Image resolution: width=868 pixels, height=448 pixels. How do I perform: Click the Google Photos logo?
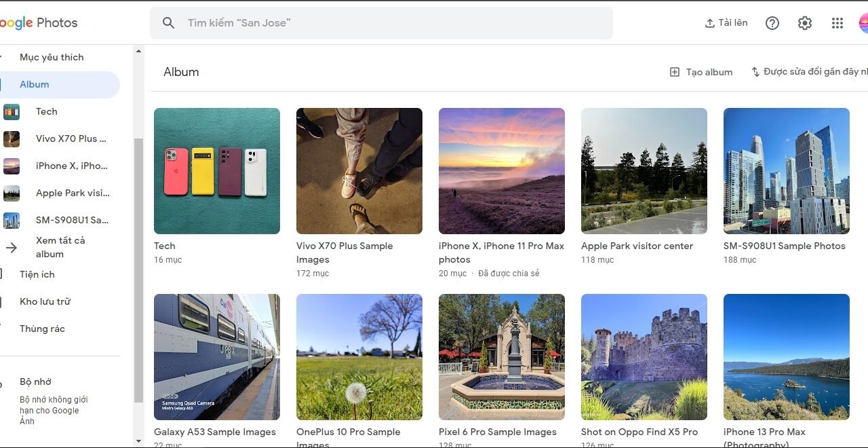click(39, 23)
